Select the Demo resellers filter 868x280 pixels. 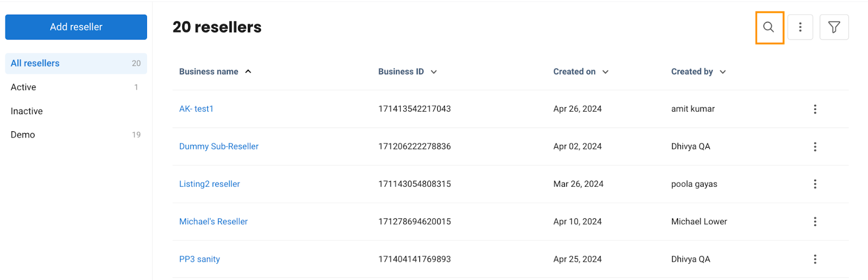point(76,135)
